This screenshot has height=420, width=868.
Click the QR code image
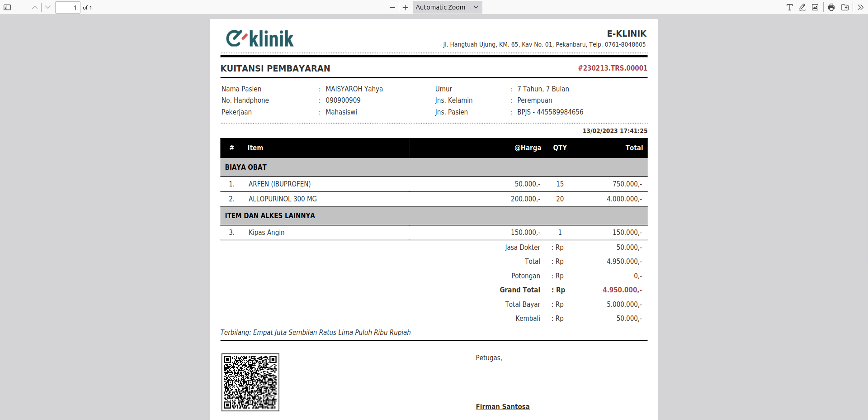(250, 382)
